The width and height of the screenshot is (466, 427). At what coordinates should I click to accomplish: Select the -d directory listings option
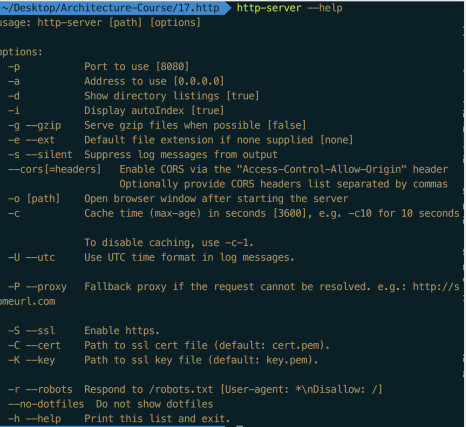pyautogui.click(x=134, y=96)
